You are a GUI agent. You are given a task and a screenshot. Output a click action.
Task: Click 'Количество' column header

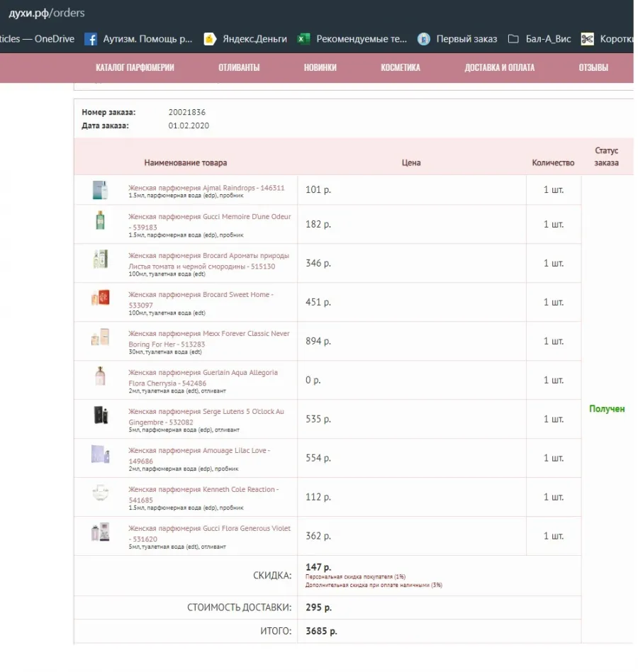[553, 163]
